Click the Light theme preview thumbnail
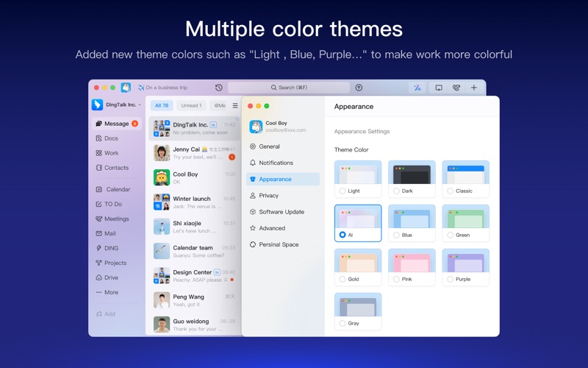Image resolution: width=588 pixels, height=368 pixels. click(x=358, y=172)
